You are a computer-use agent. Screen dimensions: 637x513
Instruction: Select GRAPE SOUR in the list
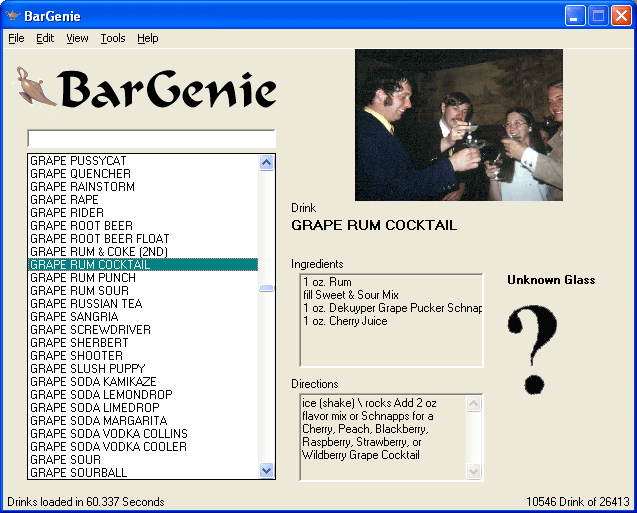(143, 460)
